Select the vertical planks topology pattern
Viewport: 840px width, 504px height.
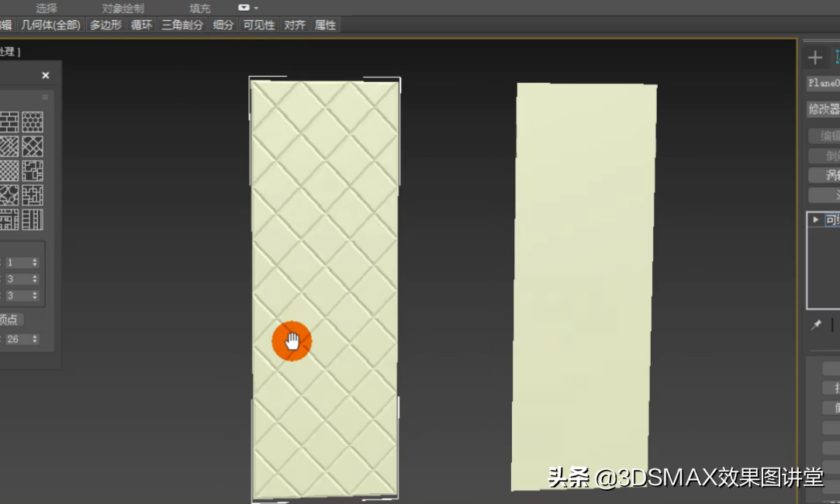33,219
